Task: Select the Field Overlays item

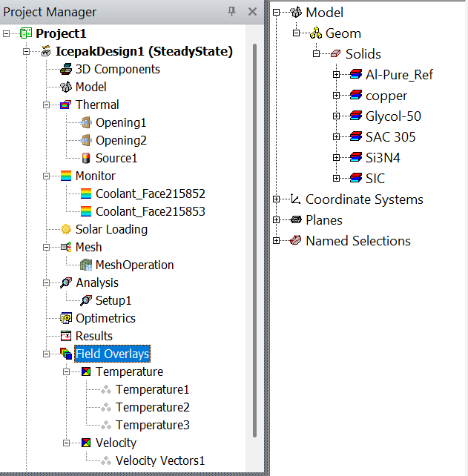Action: [x=112, y=354]
